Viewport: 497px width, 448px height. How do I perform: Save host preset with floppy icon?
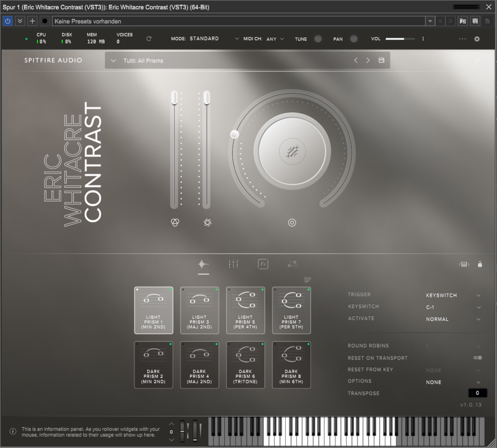475,21
